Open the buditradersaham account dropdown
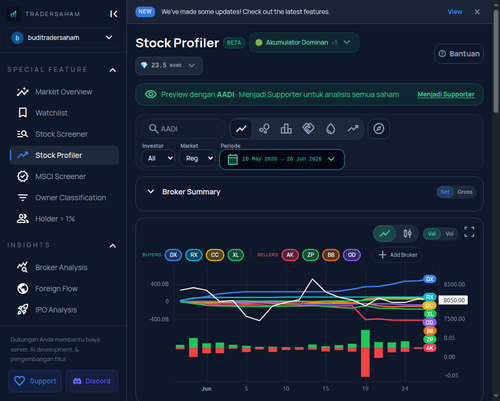Screen dimensions: 500x401 [63, 38]
